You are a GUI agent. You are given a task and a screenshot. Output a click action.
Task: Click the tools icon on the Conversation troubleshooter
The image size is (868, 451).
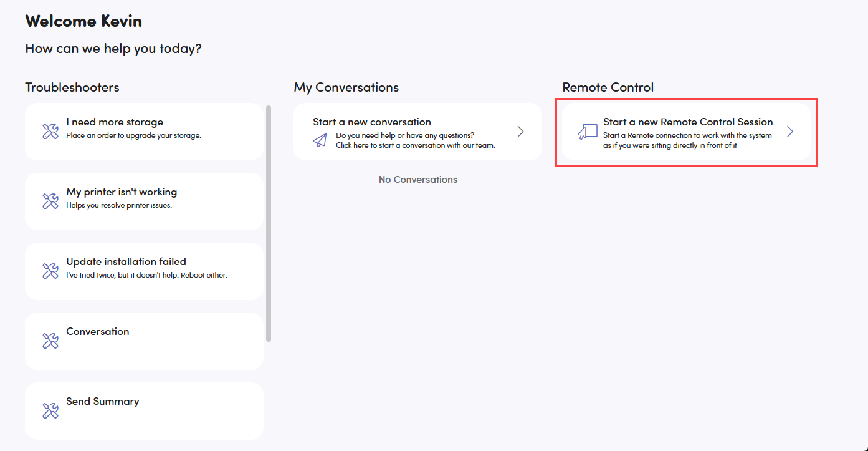(50, 341)
